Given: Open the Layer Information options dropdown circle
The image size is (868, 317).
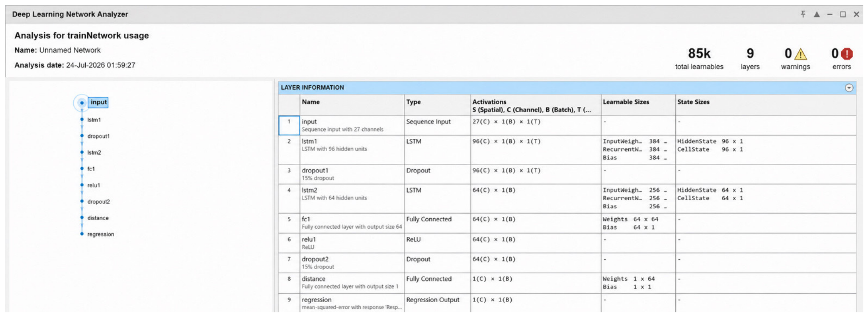Looking at the screenshot, I should (849, 88).
